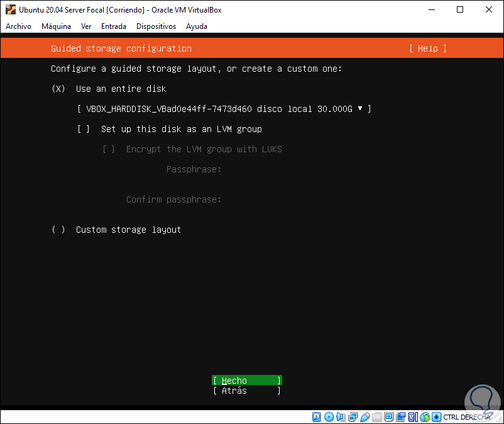504x424 pixels.
Task: Click the network adapter status icon
Action: (353, 417)
